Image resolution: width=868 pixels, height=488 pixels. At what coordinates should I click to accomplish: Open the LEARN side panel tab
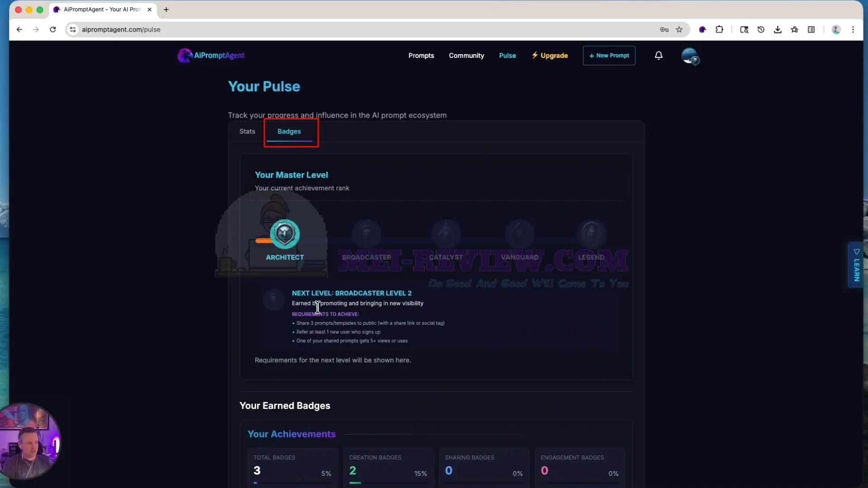pyautogui.click(x=856, y=265)
